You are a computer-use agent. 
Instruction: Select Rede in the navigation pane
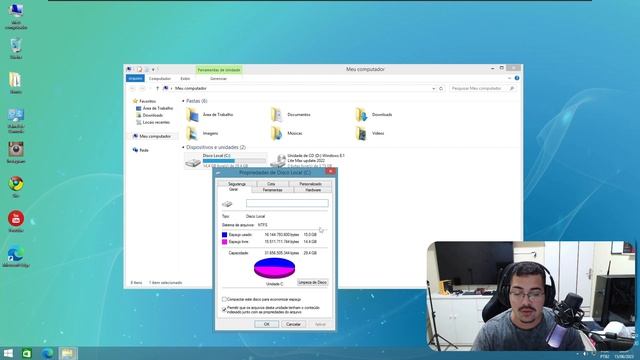(141, 150)
